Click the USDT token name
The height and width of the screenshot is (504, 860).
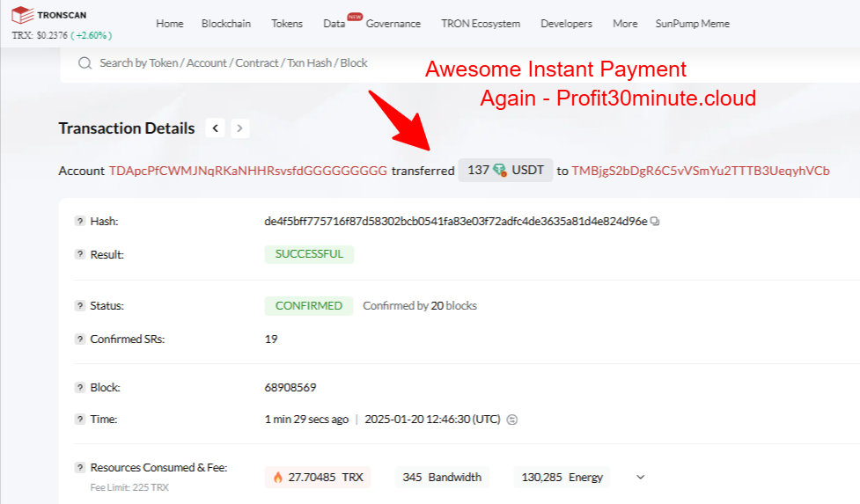tap(527, 171)
